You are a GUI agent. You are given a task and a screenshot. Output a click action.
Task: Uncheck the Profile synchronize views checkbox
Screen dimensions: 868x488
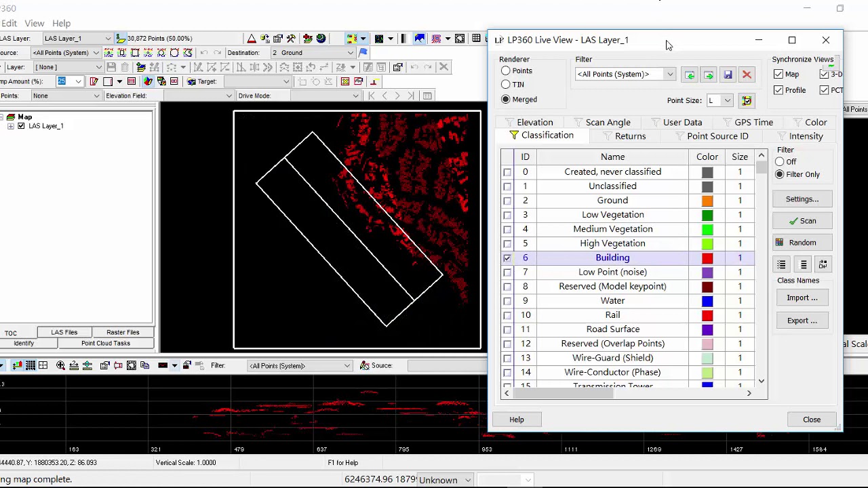click(778, 90)
